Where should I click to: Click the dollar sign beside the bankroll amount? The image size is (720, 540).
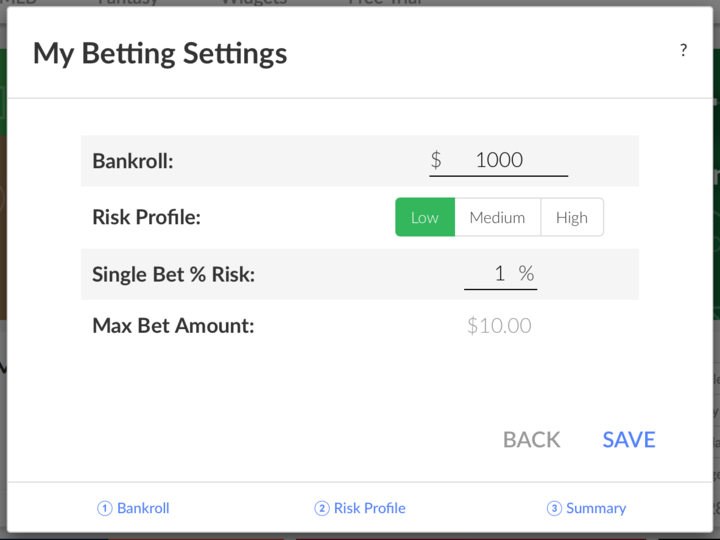click(436, 160)
